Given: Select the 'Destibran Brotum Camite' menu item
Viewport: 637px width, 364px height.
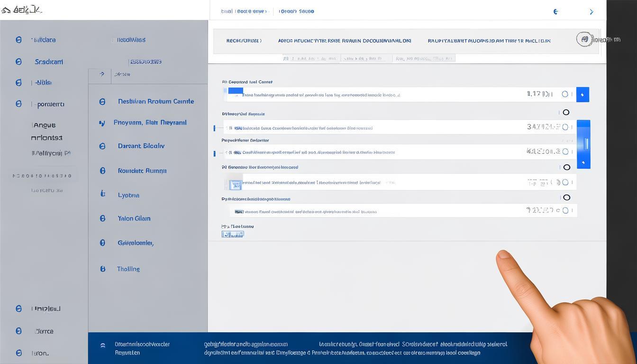Looking at the screenshot, I should [x=155, y=101].
